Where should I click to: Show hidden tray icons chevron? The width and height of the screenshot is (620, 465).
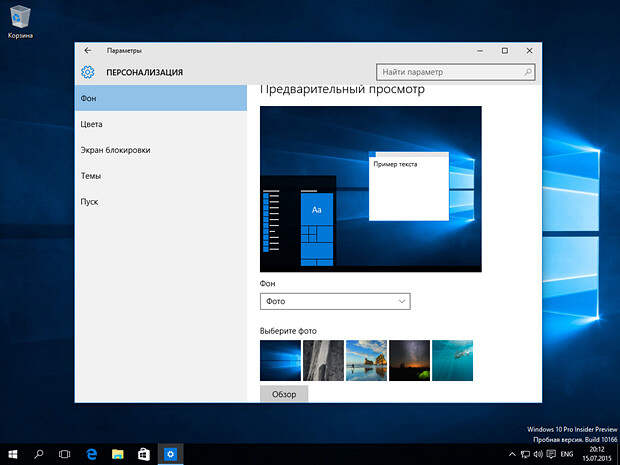click(512, 454)
